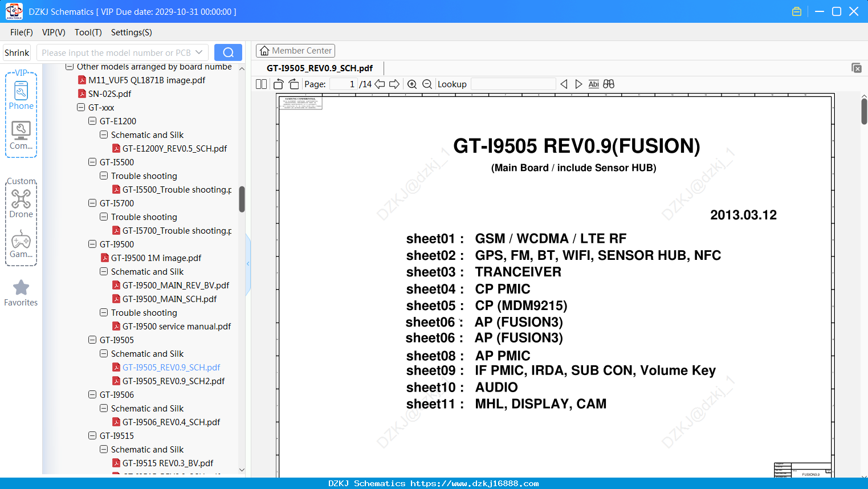The width and height of the screenshot is (868, 489).
Task: Collapse the GT-I9506 node
Action: pos(92,395)
